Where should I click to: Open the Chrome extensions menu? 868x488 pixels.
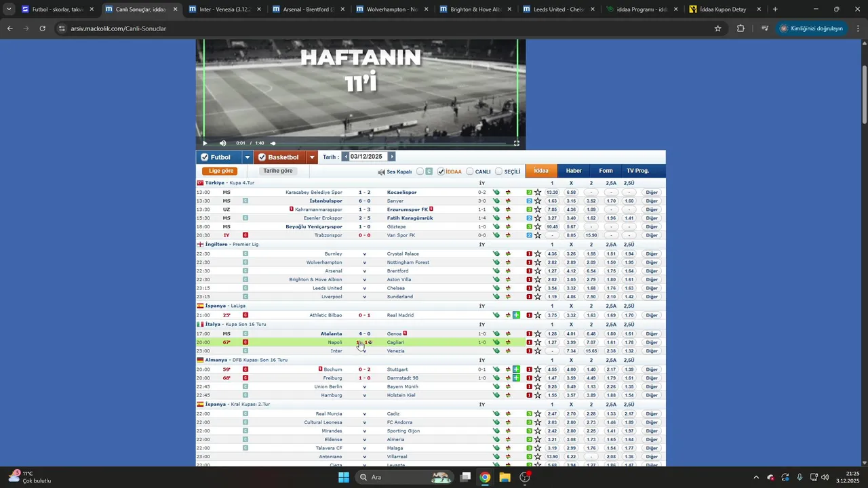tap(741, 28)
